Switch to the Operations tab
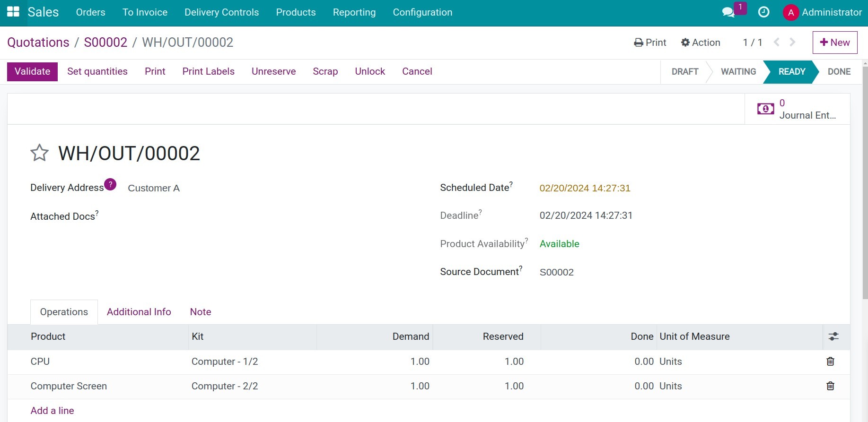The height and width of the screenshot is (422, 868). pos(64,312)
